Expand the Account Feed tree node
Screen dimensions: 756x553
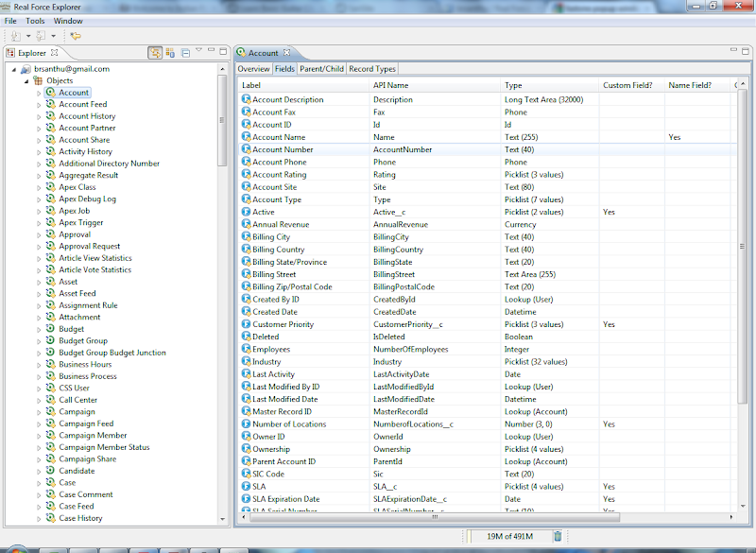point(39,105)
